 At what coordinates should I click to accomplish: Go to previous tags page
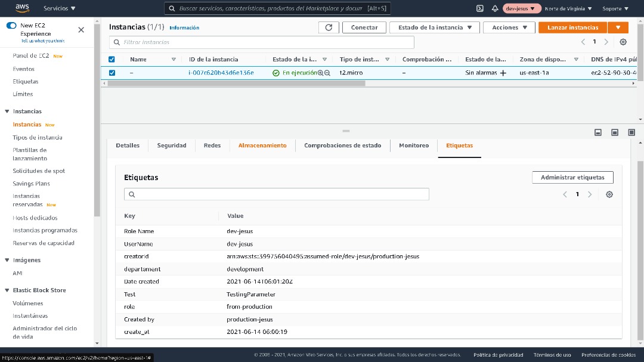[x=565, y=194]
